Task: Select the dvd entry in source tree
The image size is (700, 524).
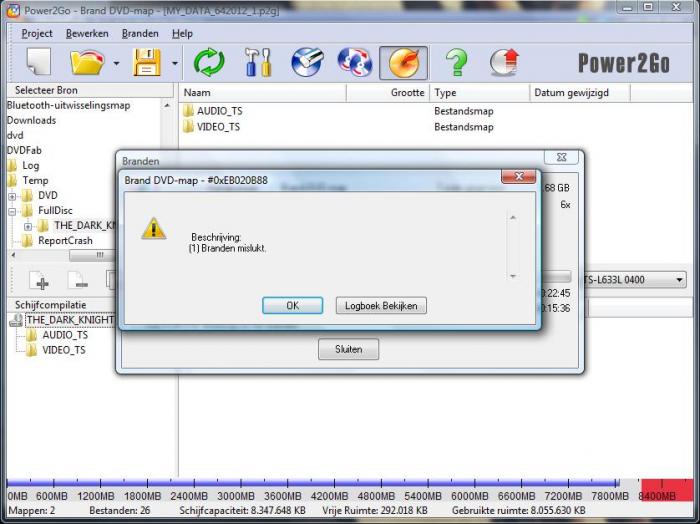Action: (x=15, y=136)
